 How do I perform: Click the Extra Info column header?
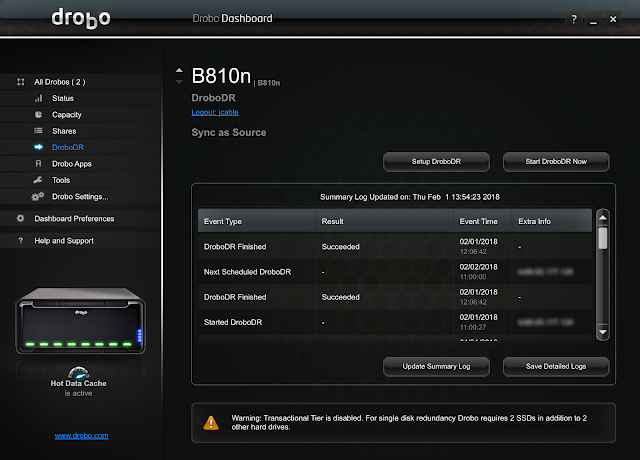point(552,221)
